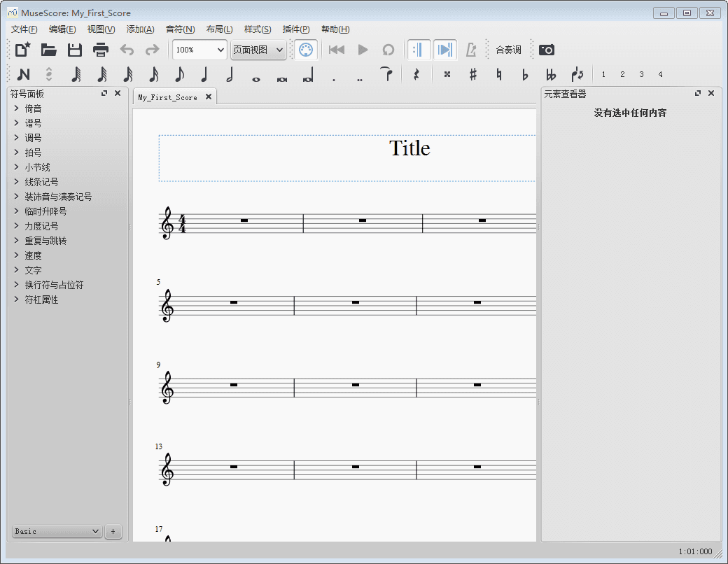
Task: Toggle concert pitch (合奏调) button
Action: 508,50
